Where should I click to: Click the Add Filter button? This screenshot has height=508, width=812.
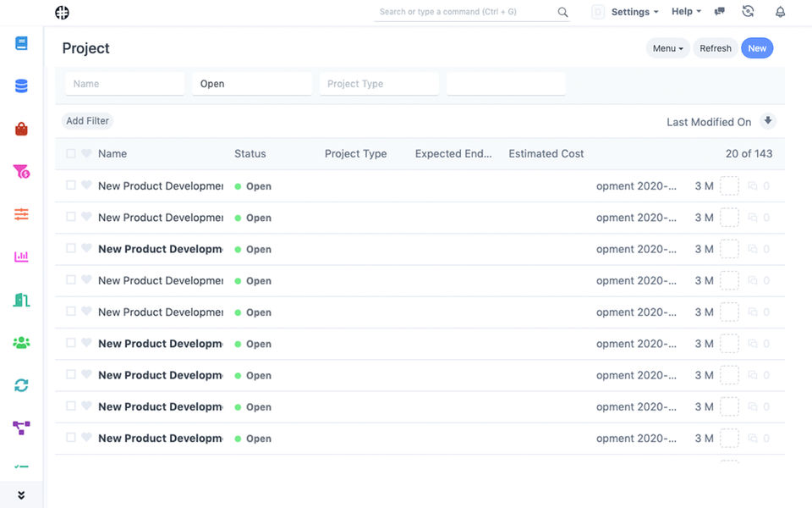[x=87, y=121]
